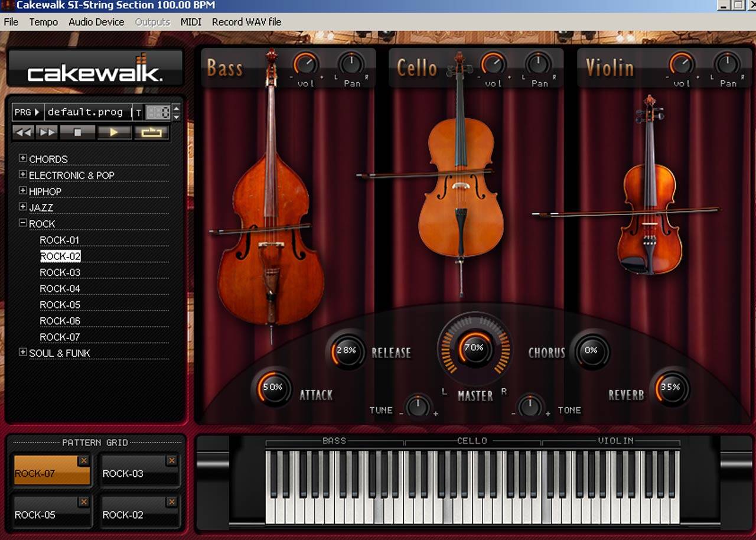Click the Tone knob
The image size is (756, 540).
[x=529, y=405]
